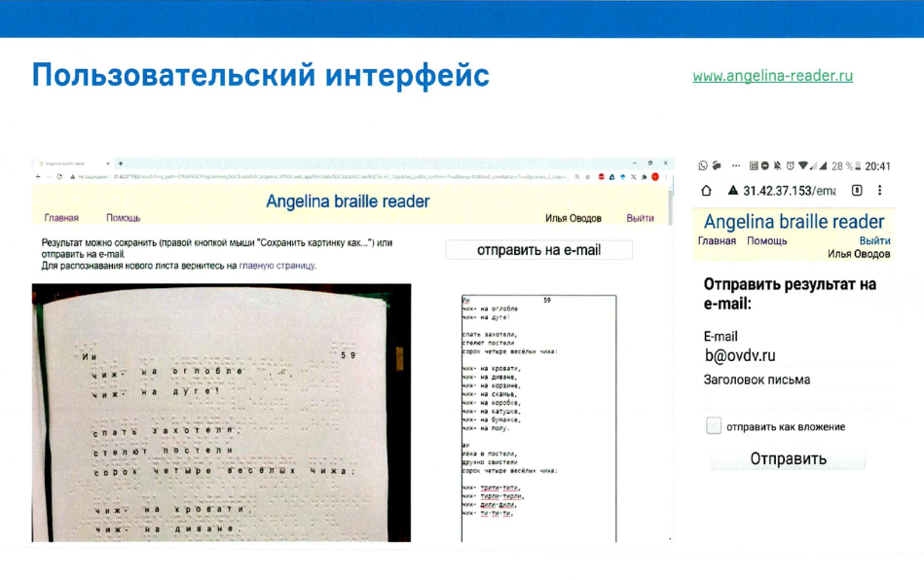Click the WhatsApp icon in phone status bar
Viewport: 924px width, 580px height.
[705, 166]
